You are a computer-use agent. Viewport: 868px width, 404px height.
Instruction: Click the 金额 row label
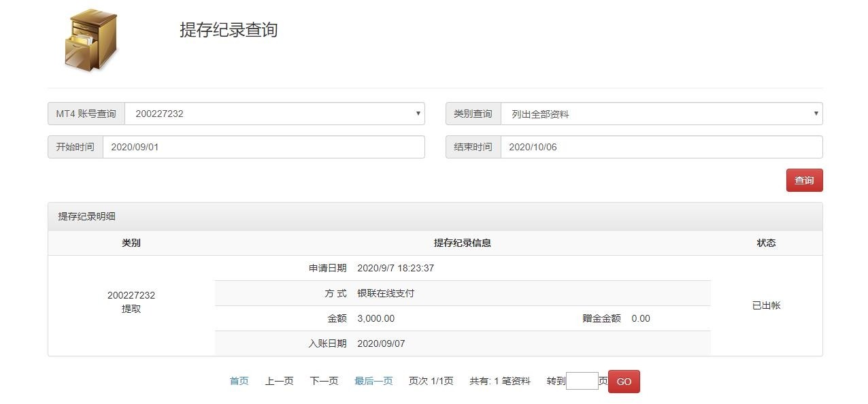[x=337, y=318]
